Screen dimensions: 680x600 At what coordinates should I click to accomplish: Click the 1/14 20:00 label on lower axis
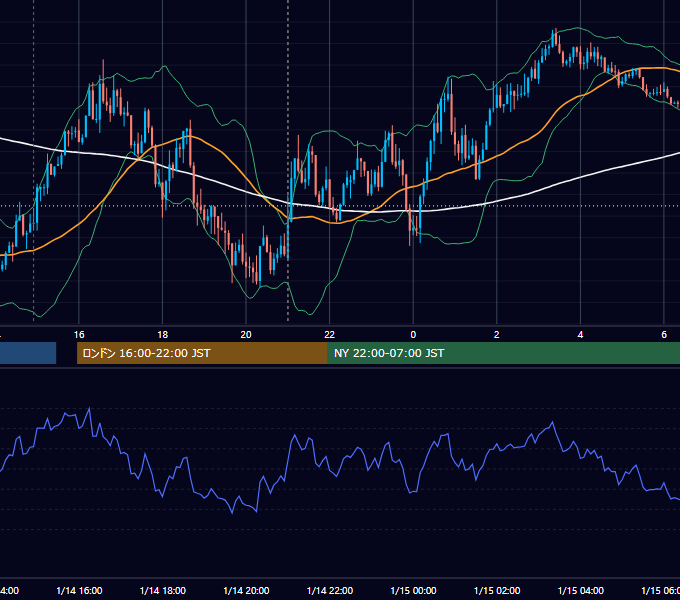(246, 591)
